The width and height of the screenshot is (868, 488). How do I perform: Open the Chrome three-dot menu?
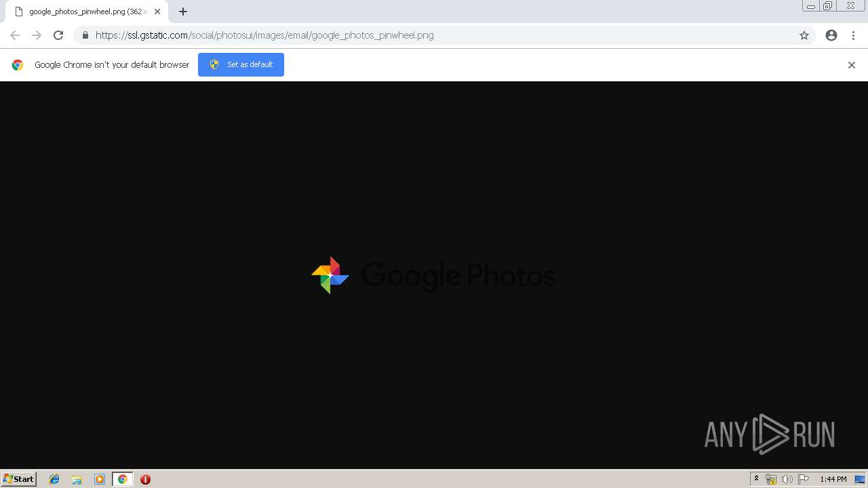click(x=853, y=35)
